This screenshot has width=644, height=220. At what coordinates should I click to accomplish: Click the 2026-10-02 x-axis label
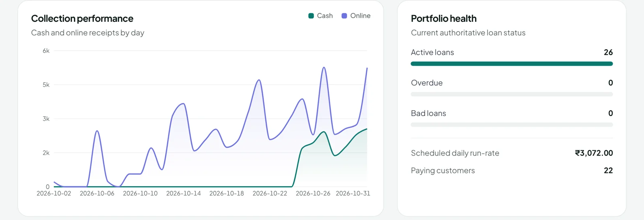coord(54,193)
